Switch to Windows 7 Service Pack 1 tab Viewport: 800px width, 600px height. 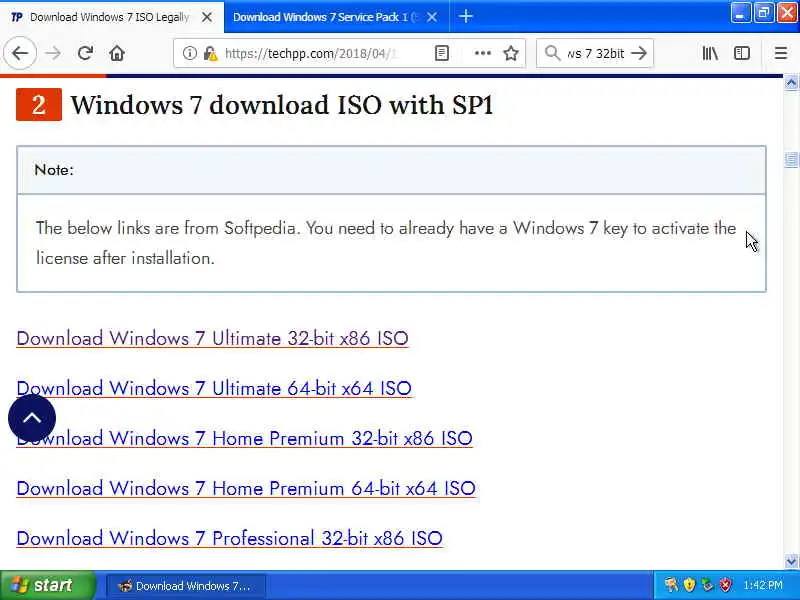pyautogui.click(x=327, y=17)
